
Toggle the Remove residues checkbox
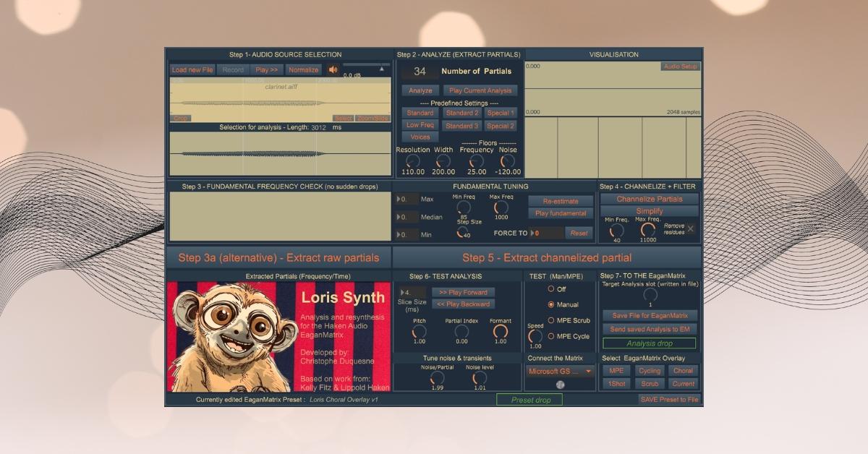(690, 229)
